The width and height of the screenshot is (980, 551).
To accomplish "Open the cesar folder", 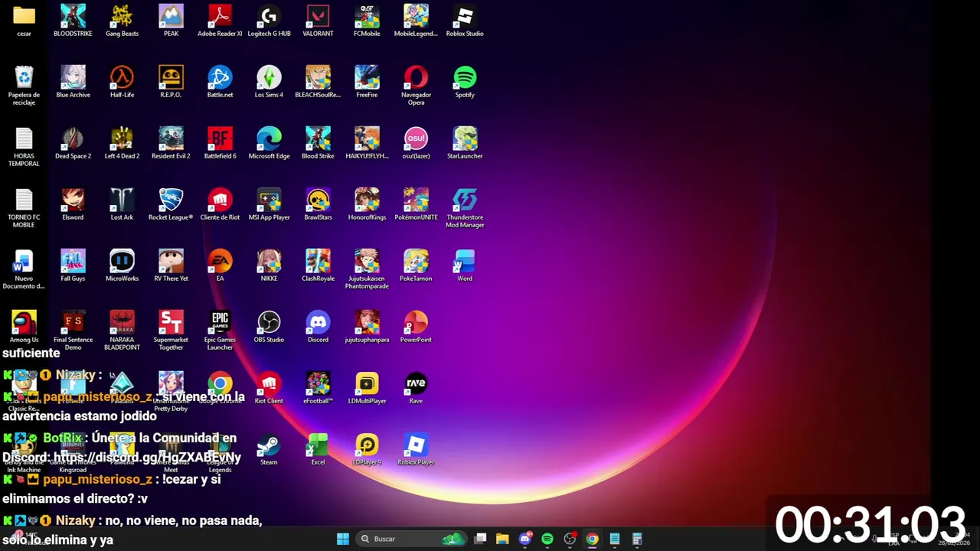I will pyautogui.click(x=24, y=21).
